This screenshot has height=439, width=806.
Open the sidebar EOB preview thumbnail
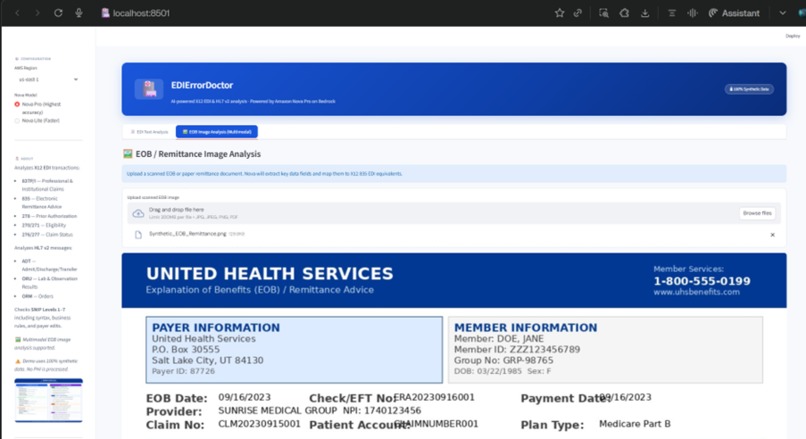click(x=48, y=400)
